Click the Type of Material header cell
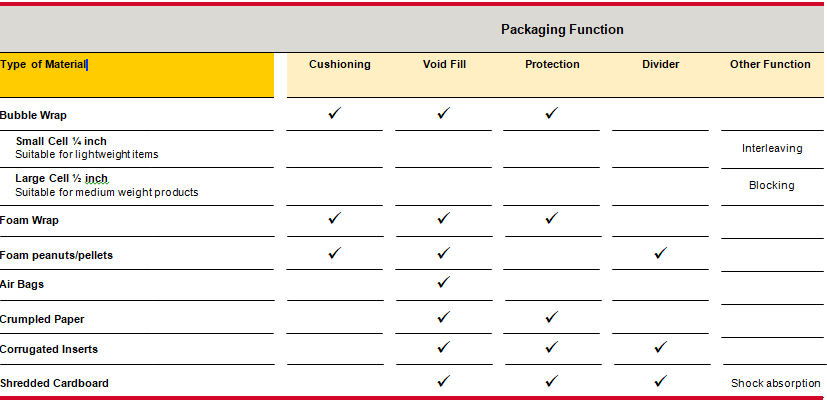This screenshot has height=400, width=827. click(137, 75)
